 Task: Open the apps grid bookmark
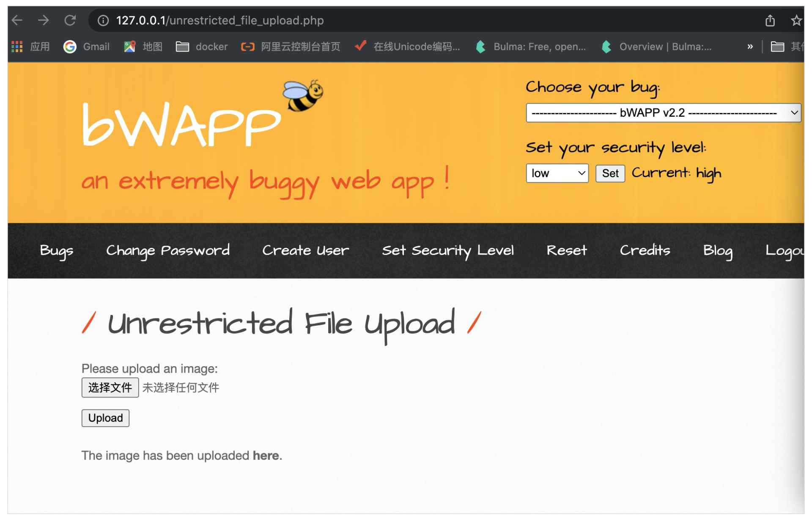[x=17, y=47]
